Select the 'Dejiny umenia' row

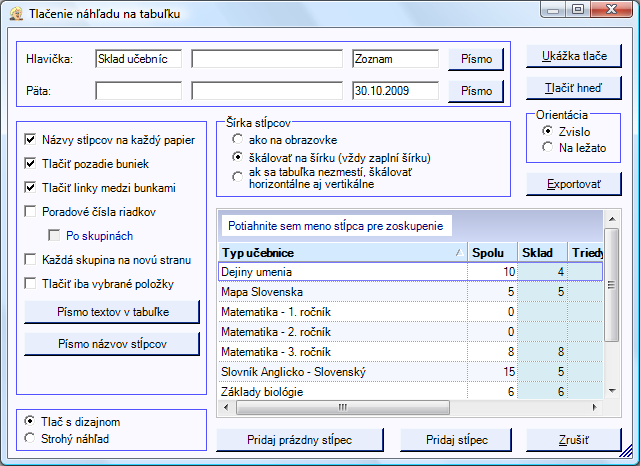pyautogui.click(x=411, y=272)
